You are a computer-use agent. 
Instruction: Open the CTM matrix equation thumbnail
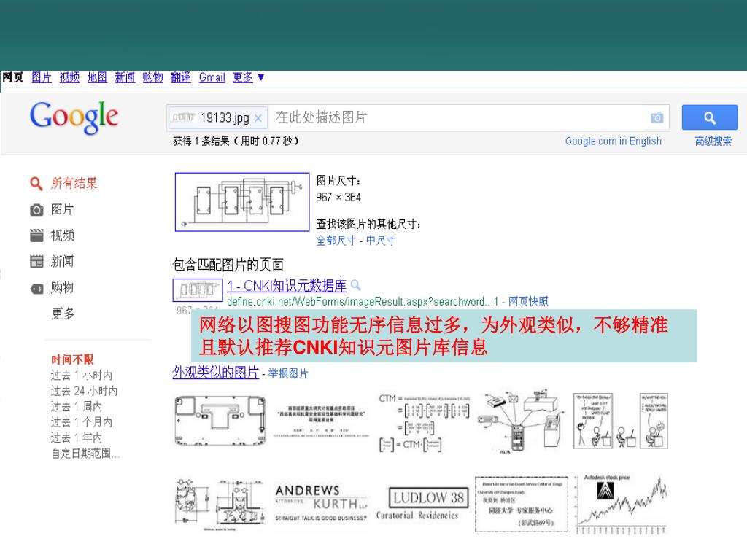tap(424, 422)
